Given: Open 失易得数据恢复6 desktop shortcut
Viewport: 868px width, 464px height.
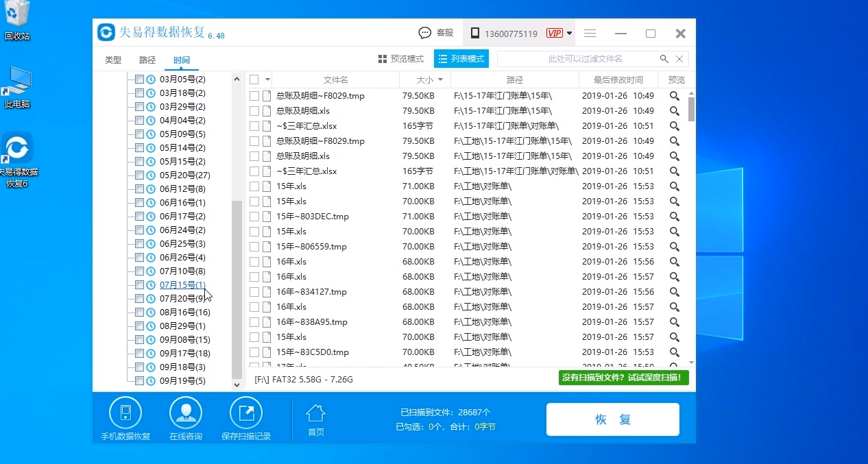Looking at the screenshot, I should (17, 160).
